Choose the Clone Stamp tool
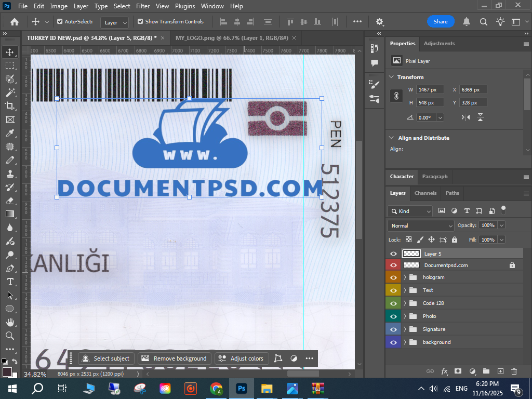The width and height of the screenshot is (532, 399). (x=10, y=174)
